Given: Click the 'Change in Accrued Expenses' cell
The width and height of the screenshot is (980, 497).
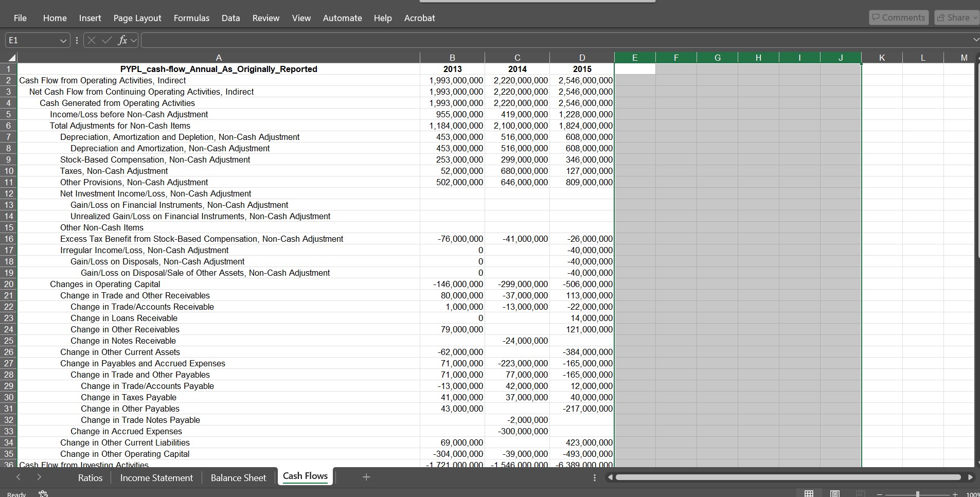Looking at the screenshot, I should coord(219,431).
